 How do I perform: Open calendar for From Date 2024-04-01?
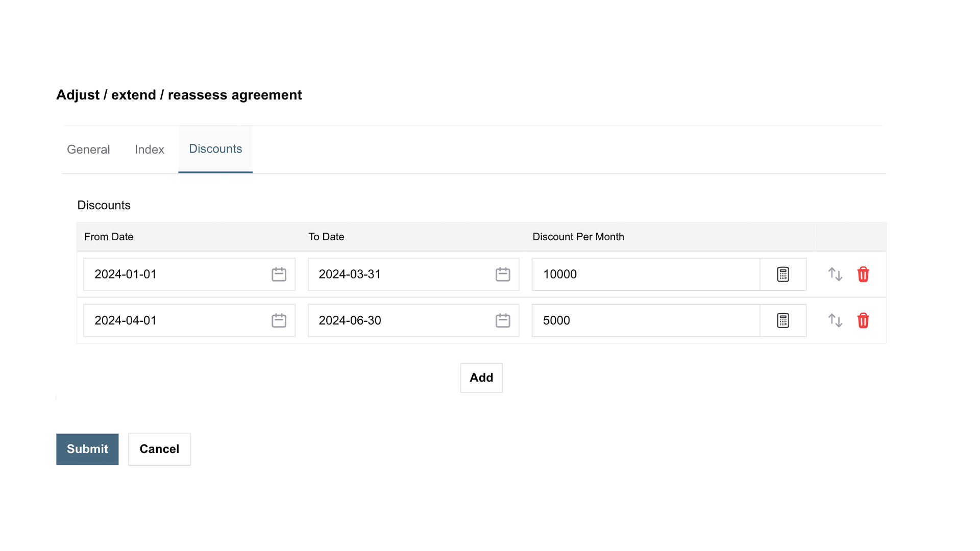click(x=279, y=320)
